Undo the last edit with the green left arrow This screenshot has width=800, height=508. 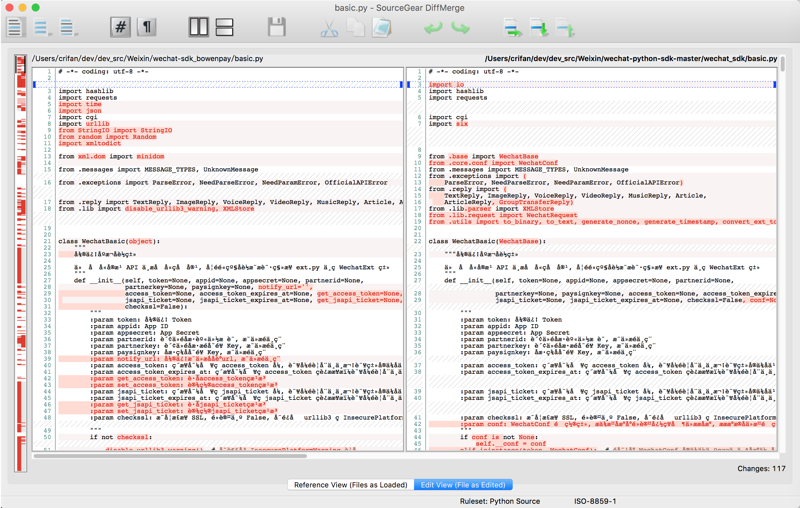click(434, 28)
